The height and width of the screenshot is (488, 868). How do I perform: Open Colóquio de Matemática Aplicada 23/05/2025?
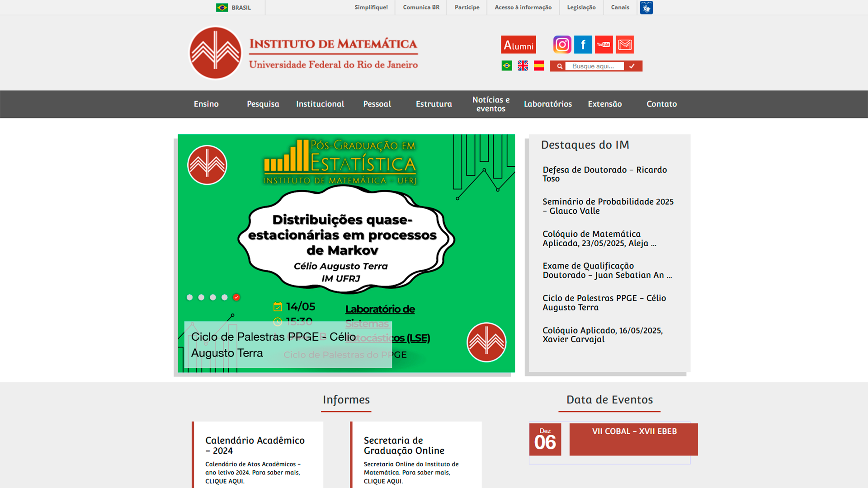pyautogui.click(x=599, y=239)
